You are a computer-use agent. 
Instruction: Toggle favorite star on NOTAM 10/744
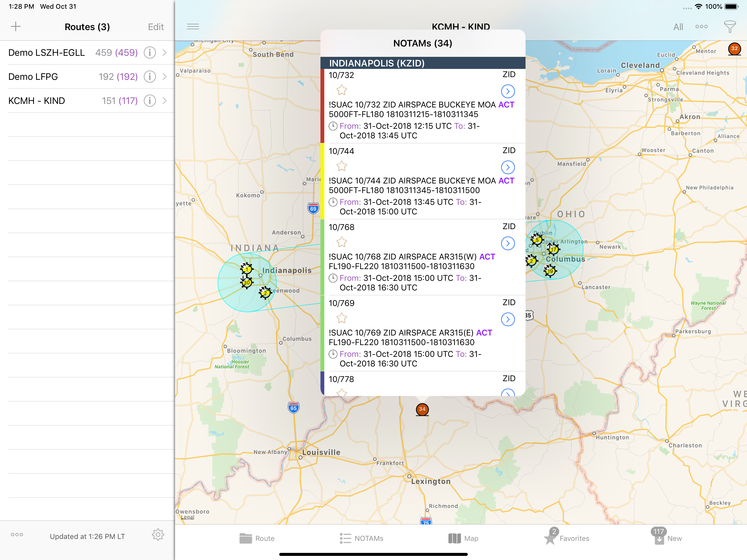[342, 166]
